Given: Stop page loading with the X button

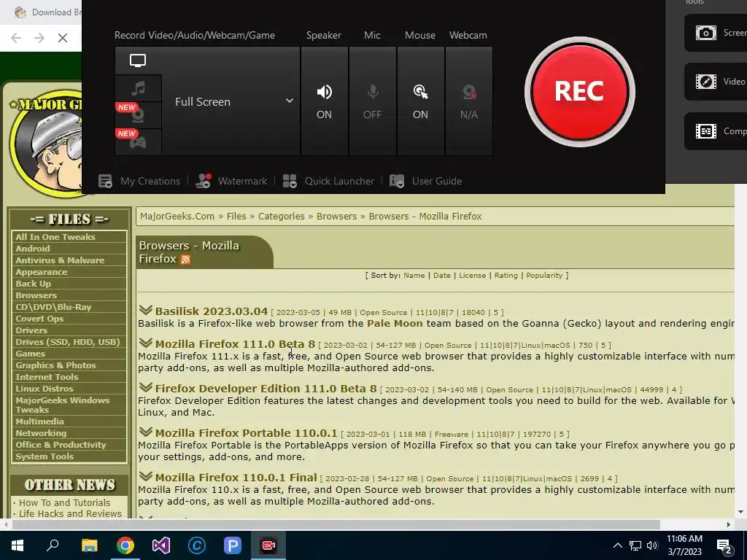Looking at the screenshot, I should point(63,38).
